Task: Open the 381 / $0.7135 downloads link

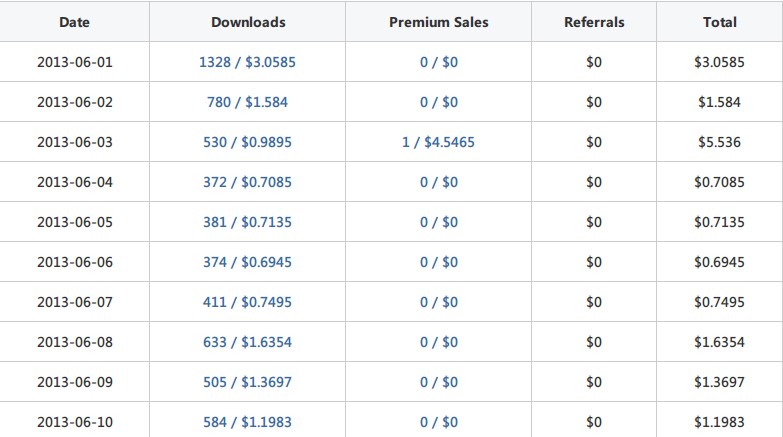Action: [248, 222]
